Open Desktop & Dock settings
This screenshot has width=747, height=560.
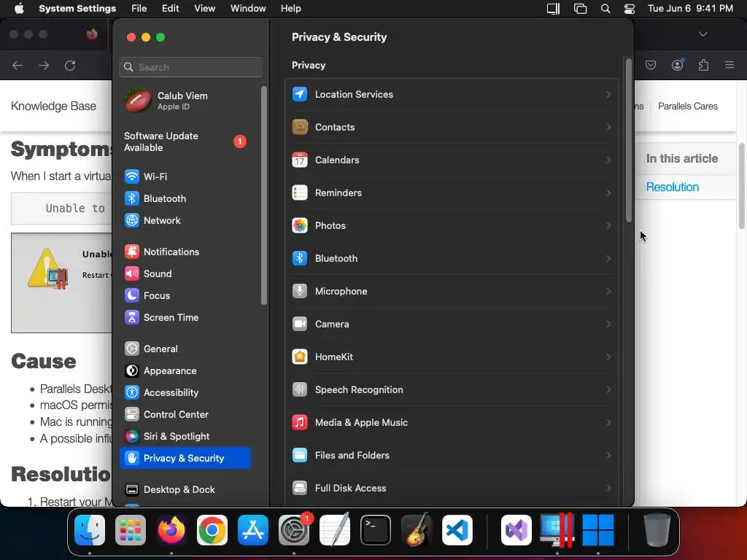tap(185, 489)
